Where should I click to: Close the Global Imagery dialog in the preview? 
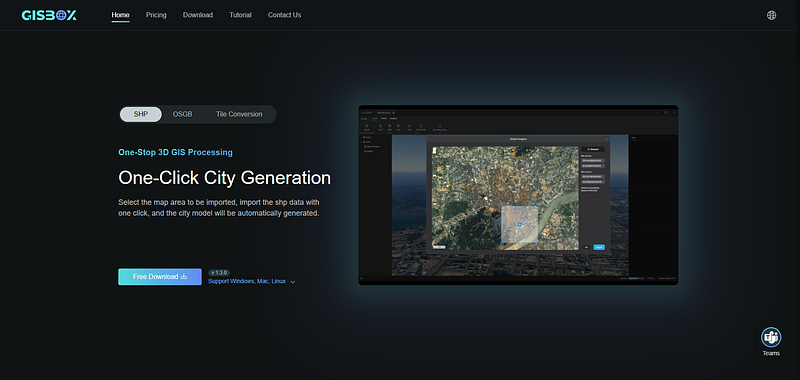coord(607,139)
